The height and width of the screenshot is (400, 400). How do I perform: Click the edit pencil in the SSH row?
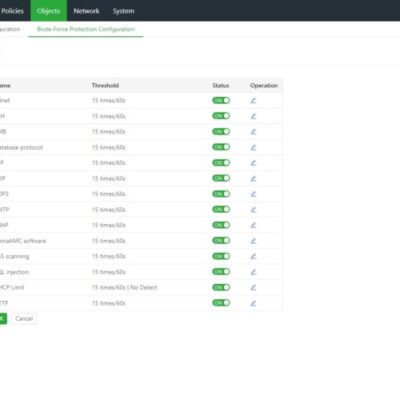click(253, 116)
